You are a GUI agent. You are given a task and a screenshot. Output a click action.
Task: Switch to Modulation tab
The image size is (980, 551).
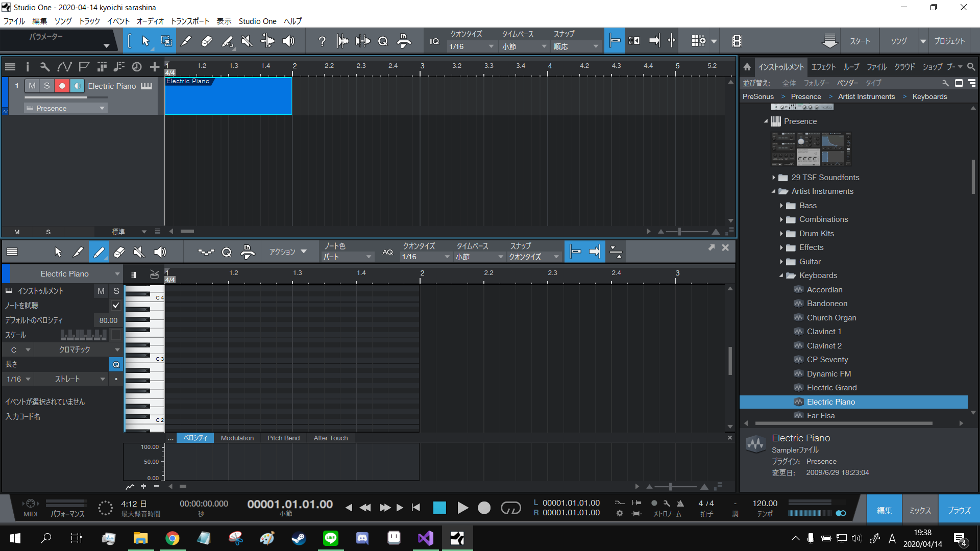point(237,438)
